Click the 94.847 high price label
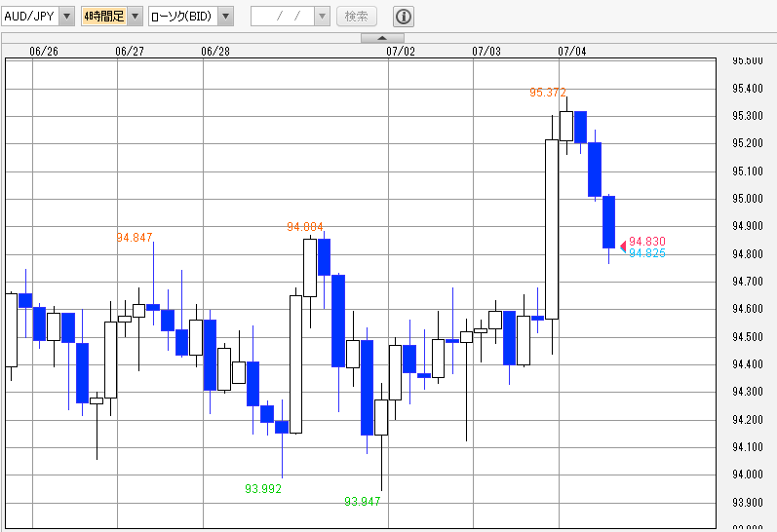777x532 pixels. [x=135, y=238]
